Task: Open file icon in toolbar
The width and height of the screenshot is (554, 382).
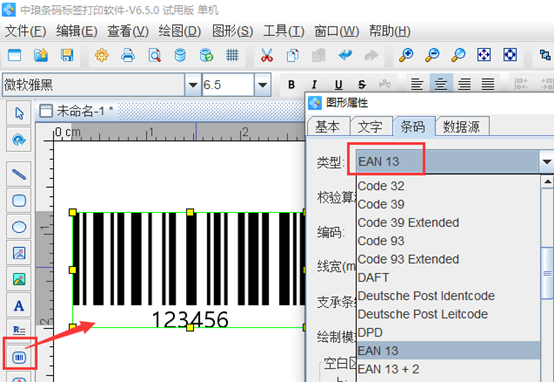Action: [x=41, y=55]
